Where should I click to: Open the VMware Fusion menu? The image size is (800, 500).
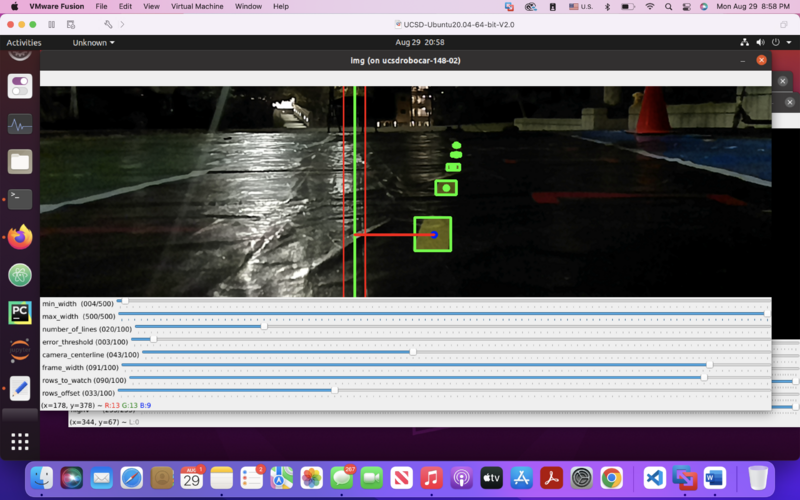tap(57, 7)
